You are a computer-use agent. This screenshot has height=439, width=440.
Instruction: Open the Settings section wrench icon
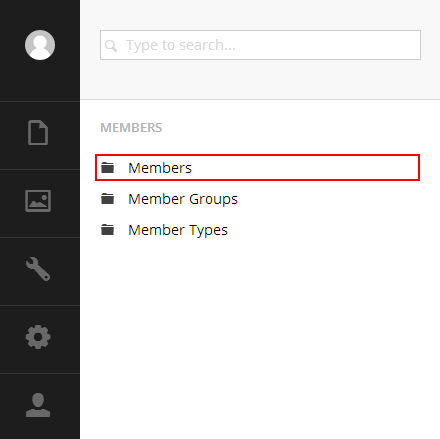coord(38,269)
